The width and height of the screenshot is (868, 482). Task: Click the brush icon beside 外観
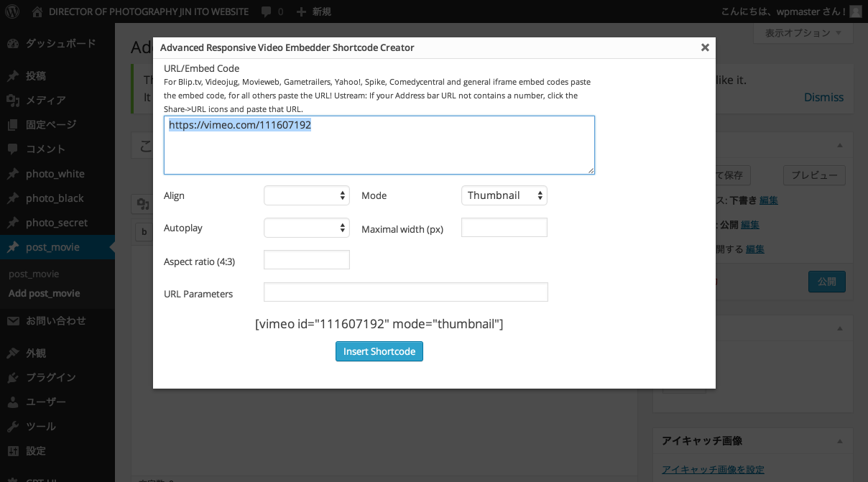click(13, 353)
